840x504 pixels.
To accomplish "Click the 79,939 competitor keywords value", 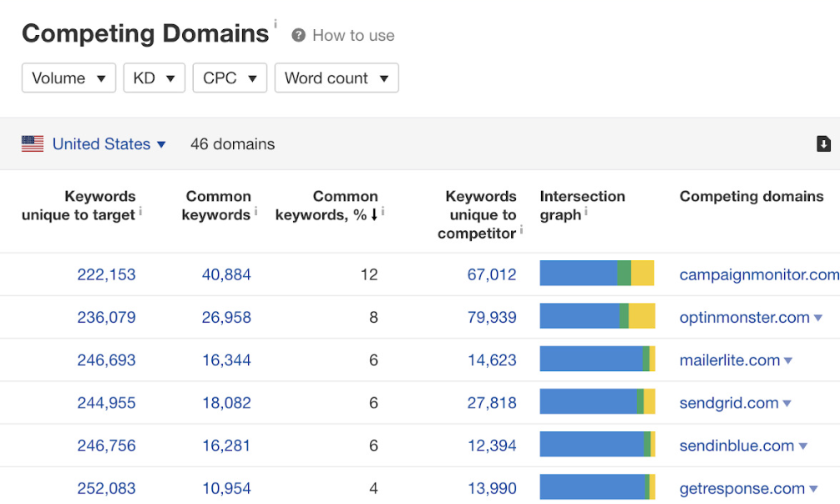I will pos(492,318).
